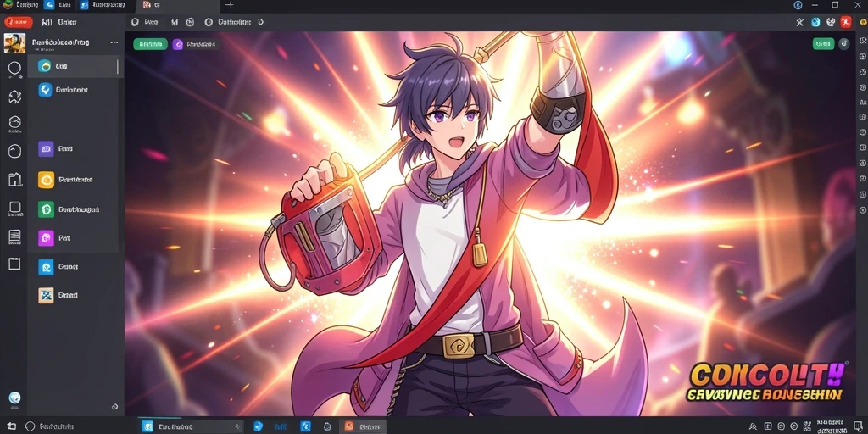Click the circle search icon in the bottom taskbar
868x434 pixels.
tap(30, 426)
